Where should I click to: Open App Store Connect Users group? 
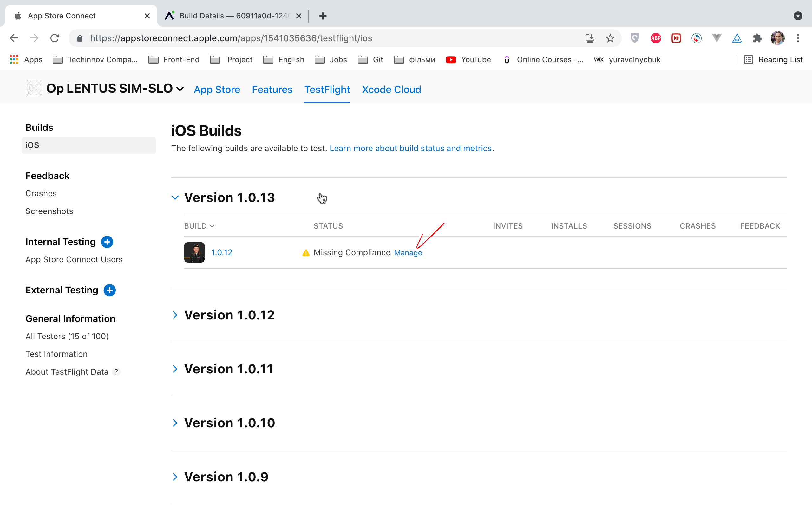[74, 259]
